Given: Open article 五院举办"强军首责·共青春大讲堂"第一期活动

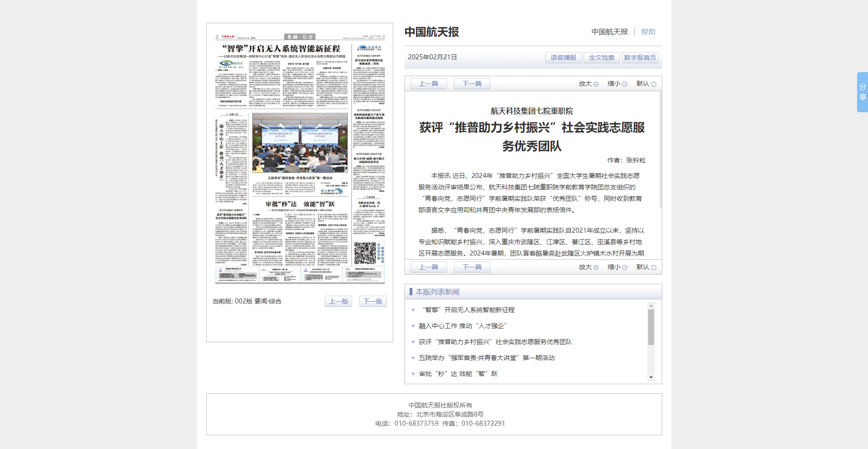Looking at the screenshot, I should 487,358.
